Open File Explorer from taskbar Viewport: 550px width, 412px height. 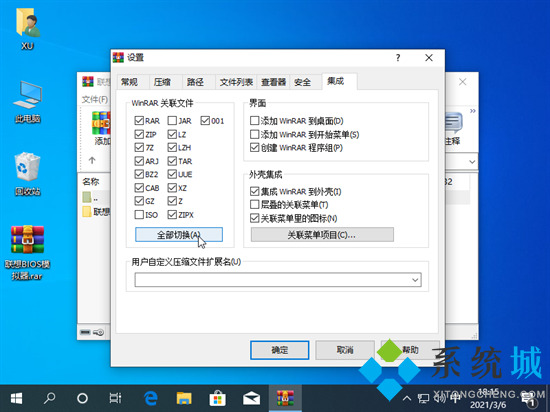(x=184, y=398)
